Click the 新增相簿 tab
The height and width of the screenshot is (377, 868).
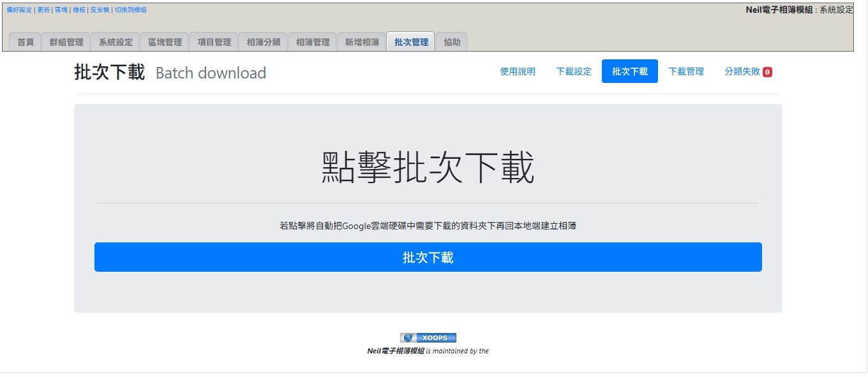[x=362, y=42]
